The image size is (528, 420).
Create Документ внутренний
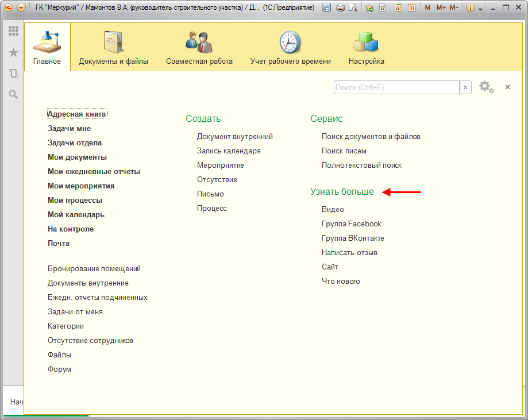pos(235,137)
